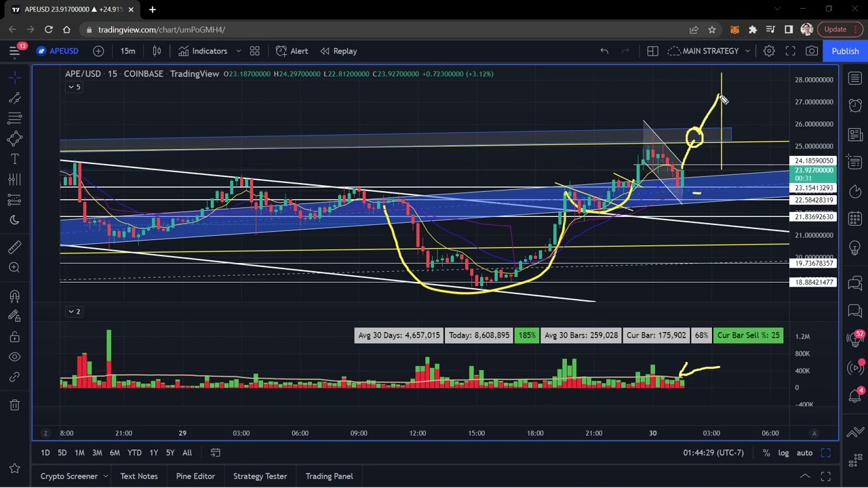
Task: Set the time range to YTD
Action: coord(134,453)
